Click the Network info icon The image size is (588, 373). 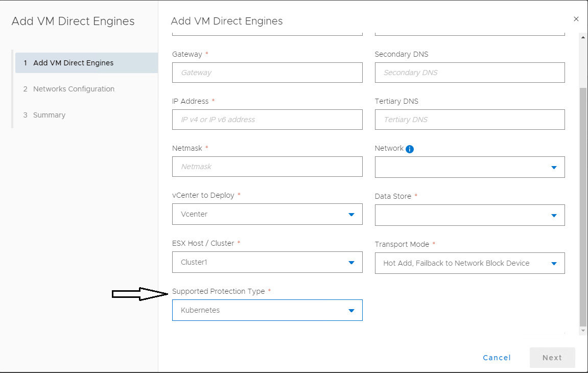coord(409,149)
